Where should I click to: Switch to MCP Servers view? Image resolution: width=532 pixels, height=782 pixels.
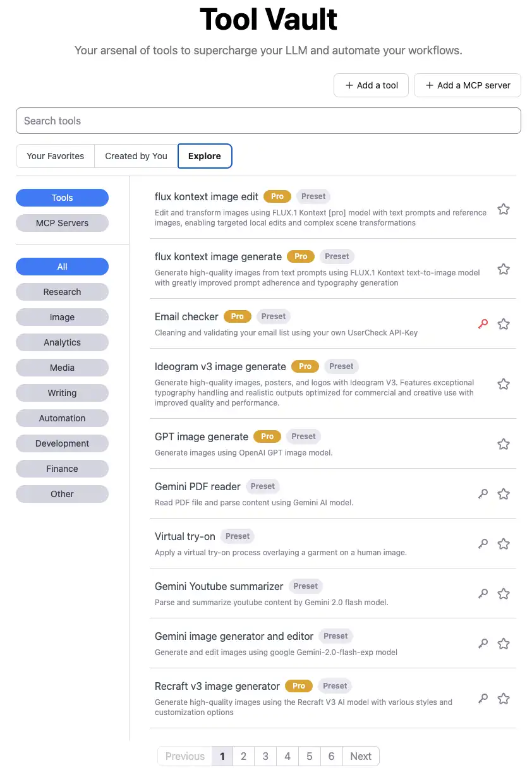pyautogui.click(x=62, y=223)
